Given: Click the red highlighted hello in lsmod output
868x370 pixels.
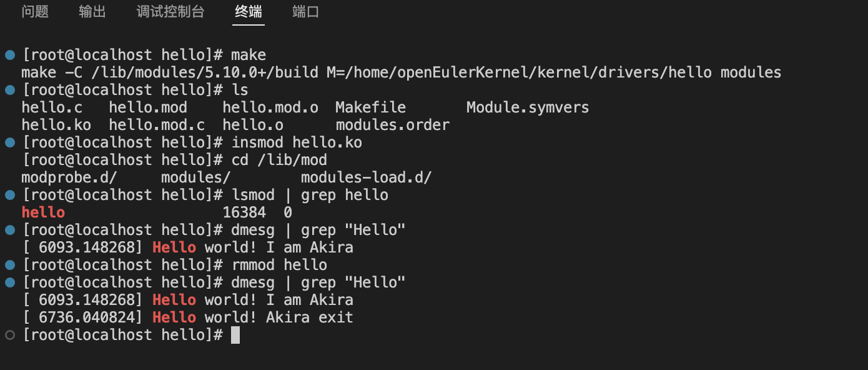Looking at the screenshot, I should 43,212.
